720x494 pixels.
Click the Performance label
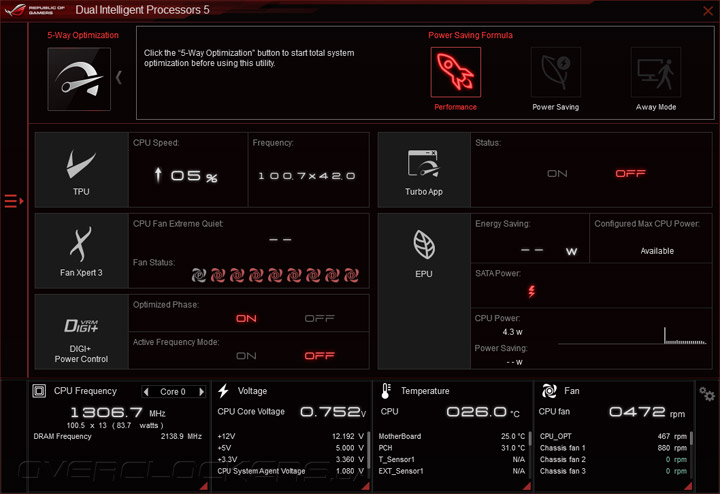[x=456, y=107]
